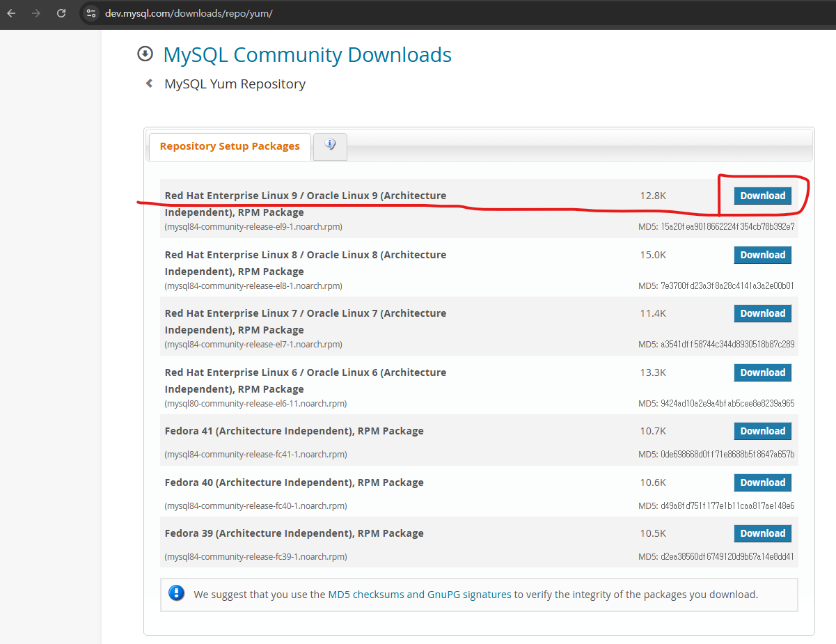Screen dimensions: 836x644
Task: Download the Fedora 39 RPM package
Action: point(762,533)
